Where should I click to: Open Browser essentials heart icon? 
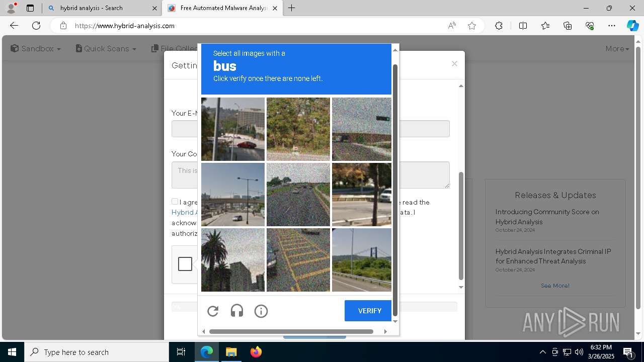coord(590,26)
